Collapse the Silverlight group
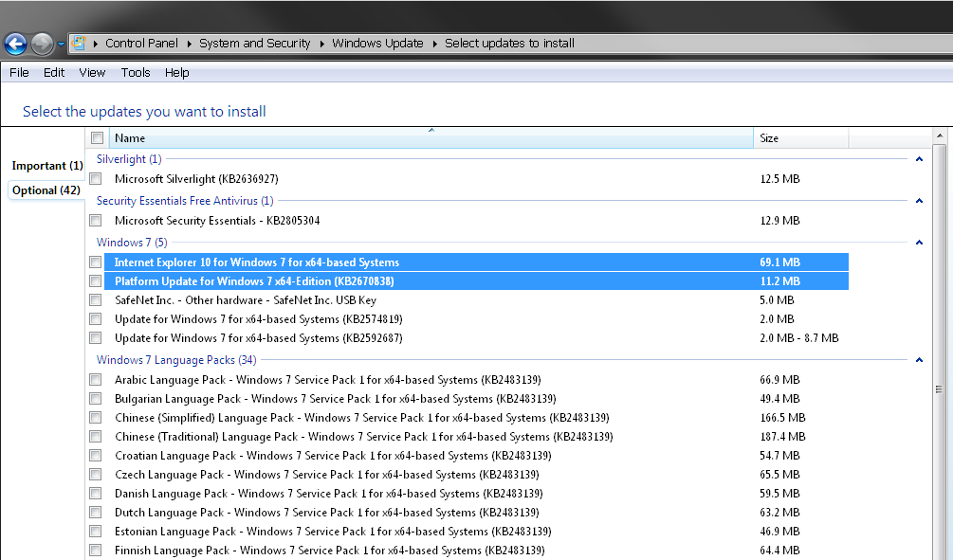The width and height of the screenshot is (953, 560). point(919,159)
